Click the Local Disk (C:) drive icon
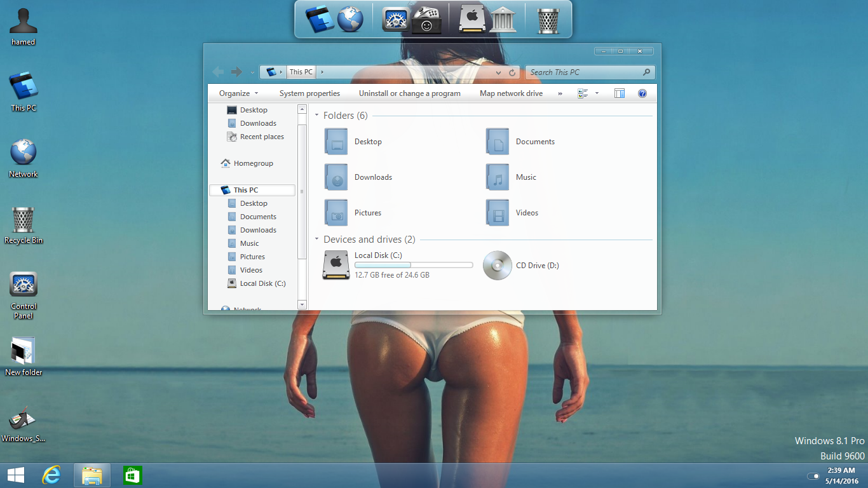The width and height of the screenshot is (868, 488). pyautogui.click(x=336, y=265)
